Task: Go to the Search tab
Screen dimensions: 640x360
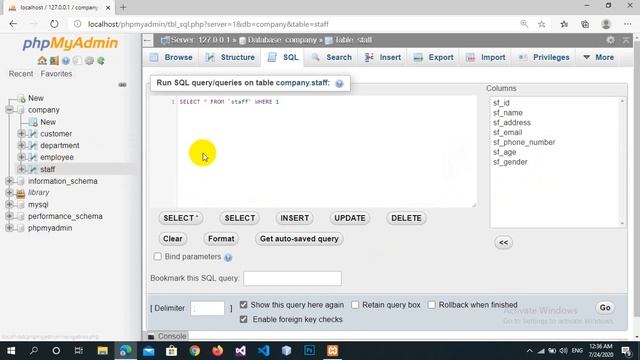Action: pyautogui.click(x=332, y=58)
